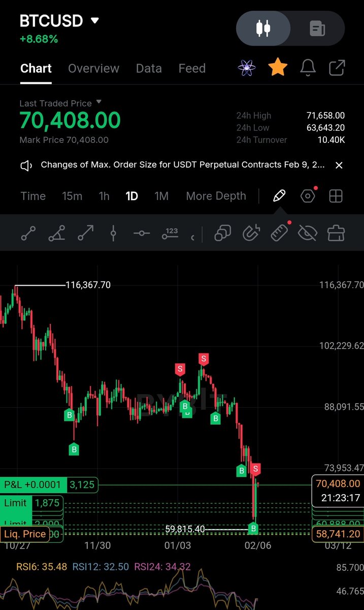The height and width of the screenshot is (610, 364).
Task: Tap the BTCUSD symbol title
Action: [x=51, y=21]
